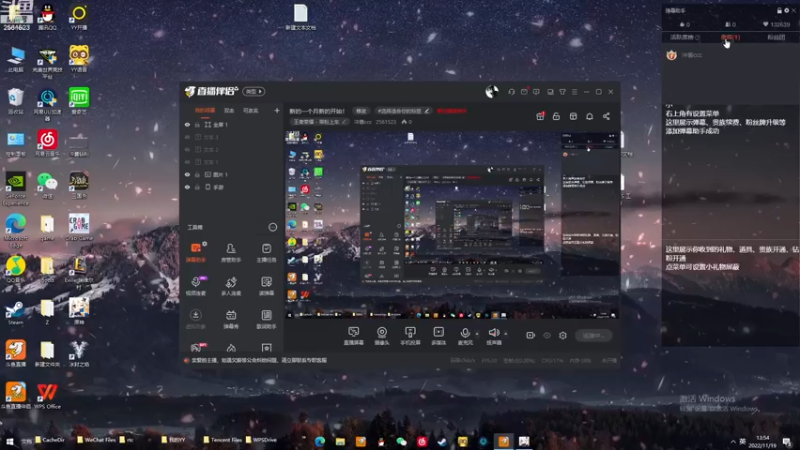Open the 歌词助手 tool

pos(266,319)
